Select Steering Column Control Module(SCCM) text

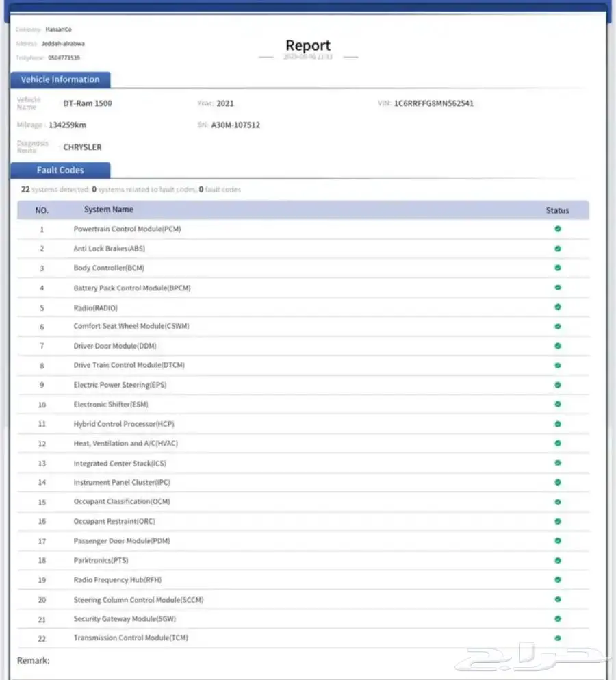[x=138, y=600]
